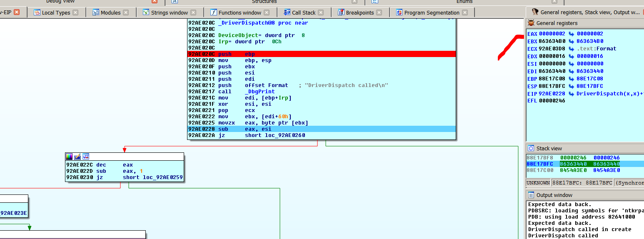Click the edit node pencil icon
Image resolution: width=644 pixels, height=239 pixels.
click(77, 157)
